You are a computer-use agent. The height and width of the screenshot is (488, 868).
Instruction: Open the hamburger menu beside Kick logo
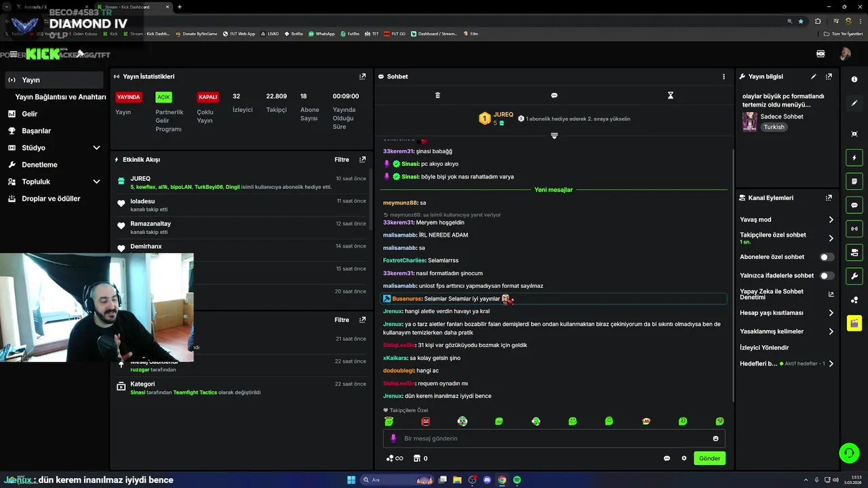(x=14, y=54)
